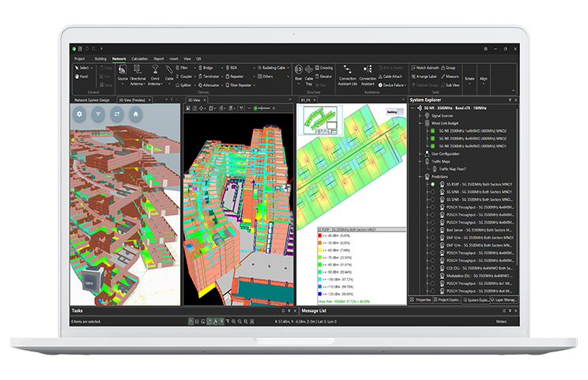
Task: Enable Best Server prediction radio
Action: coord(433,230)
